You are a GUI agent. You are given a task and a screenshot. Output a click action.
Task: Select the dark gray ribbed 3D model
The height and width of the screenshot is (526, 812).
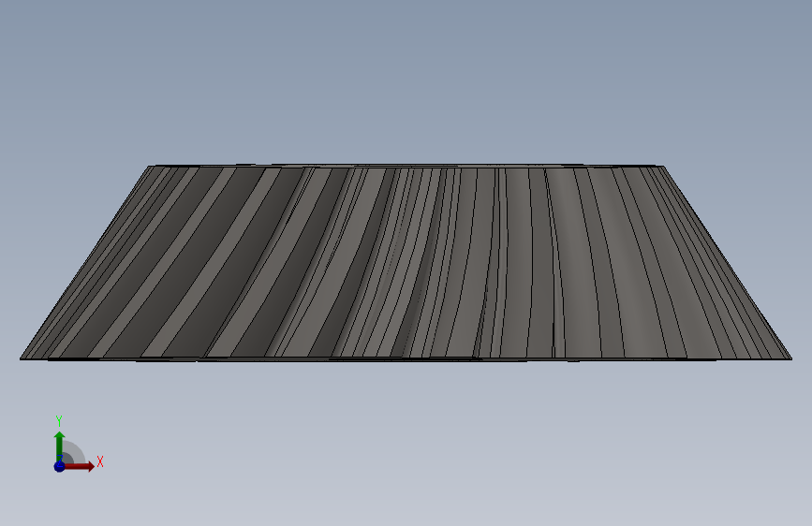pos(406,262)
